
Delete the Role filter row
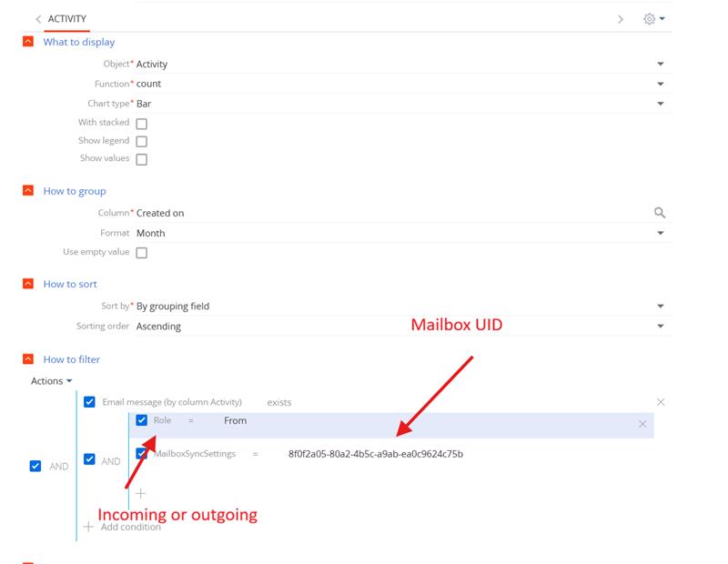pyautogui.click(x=642, y=424)
